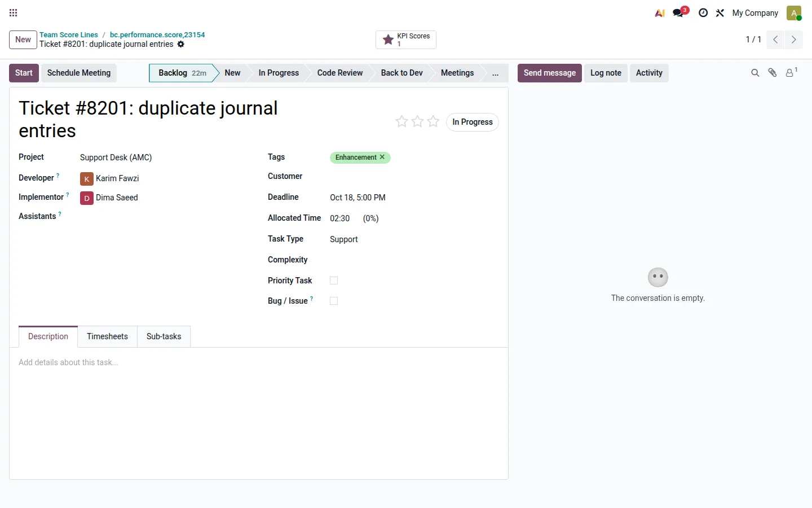Search messages with the magnifier icon

point(755,73)
